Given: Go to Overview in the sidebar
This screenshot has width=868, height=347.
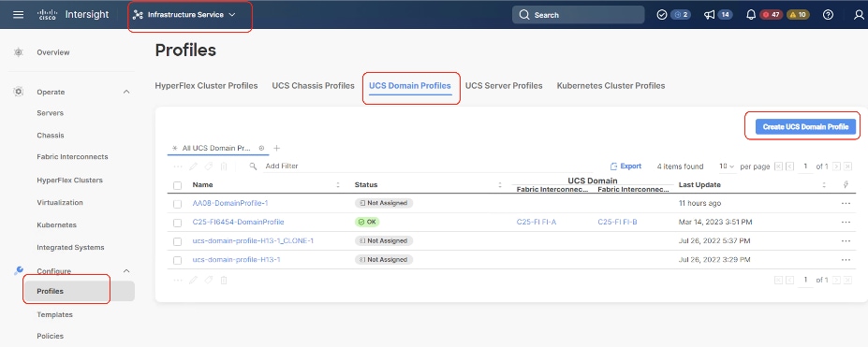Looking at the screenshot, I should pyautogui.click(x=53, y=52).
